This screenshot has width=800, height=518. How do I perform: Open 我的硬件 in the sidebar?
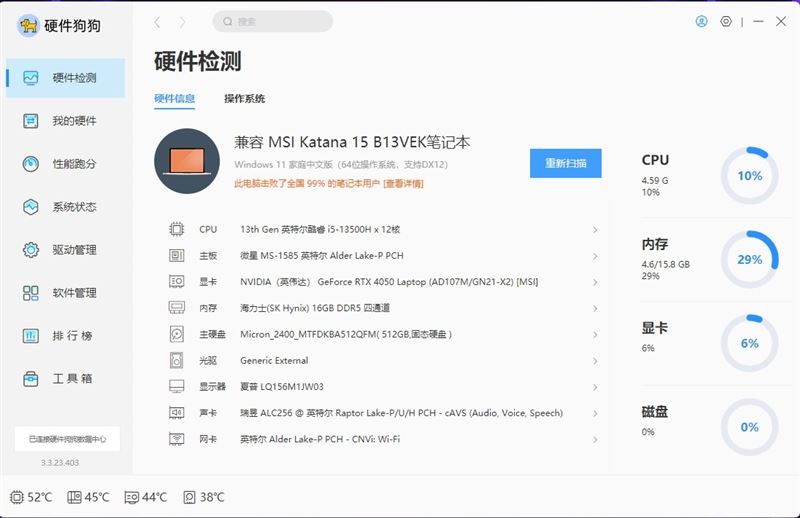[x=65, y=121]
